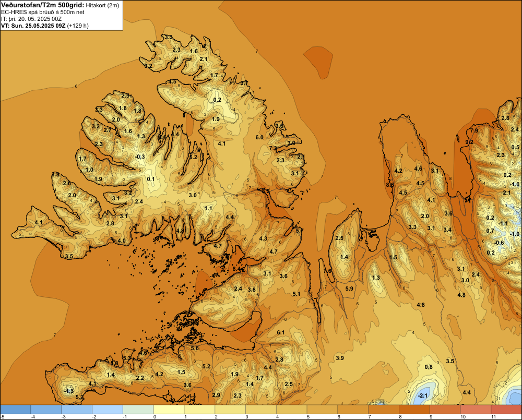Click the '2.7' temperature value

(x=107, y=130)
